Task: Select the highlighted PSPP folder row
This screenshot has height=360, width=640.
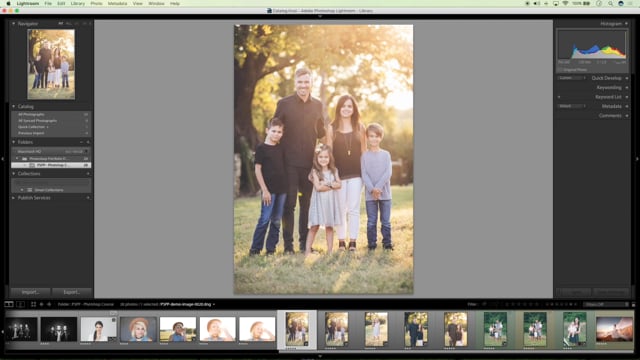Action: click(x=51, y=165)
